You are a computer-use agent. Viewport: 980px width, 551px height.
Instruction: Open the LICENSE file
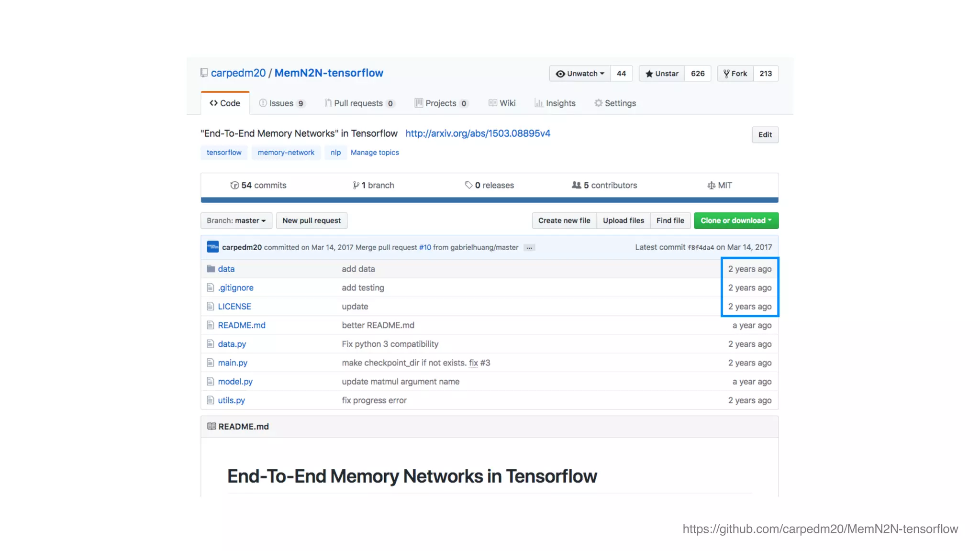tap(234, 307)
